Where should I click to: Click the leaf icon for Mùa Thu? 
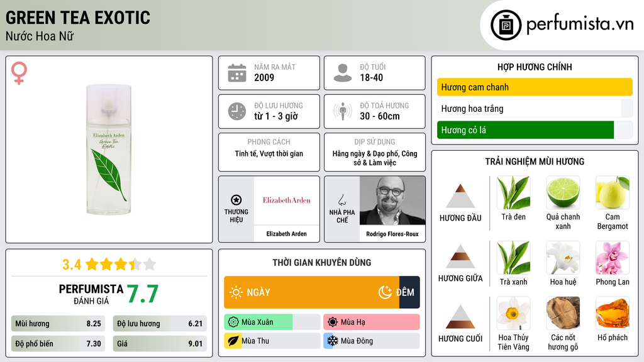coord(233,341)
